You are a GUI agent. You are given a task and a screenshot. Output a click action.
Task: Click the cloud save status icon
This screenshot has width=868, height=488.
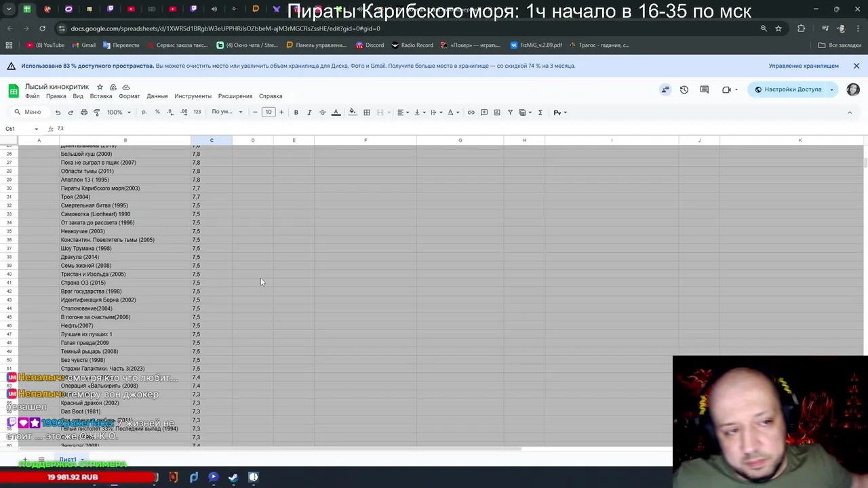(x=126, y=87)
